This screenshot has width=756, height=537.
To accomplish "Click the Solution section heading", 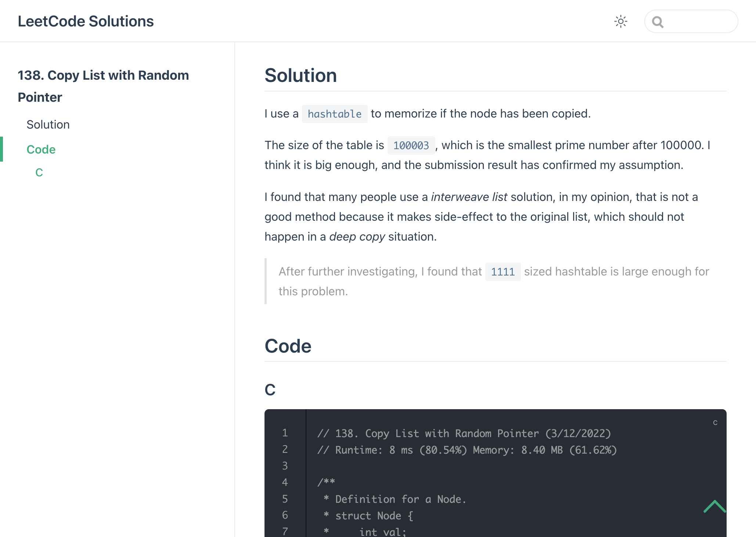I will 300,75.
